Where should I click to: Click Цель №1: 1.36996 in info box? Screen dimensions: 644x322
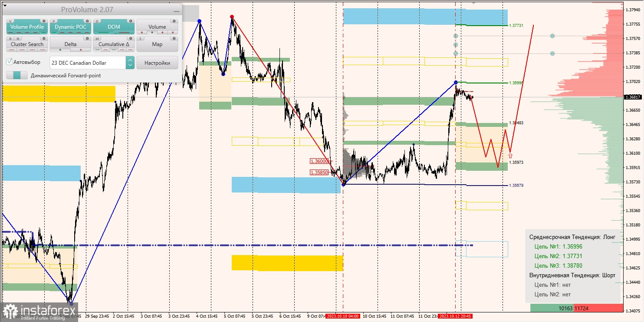tap(559, 246)
